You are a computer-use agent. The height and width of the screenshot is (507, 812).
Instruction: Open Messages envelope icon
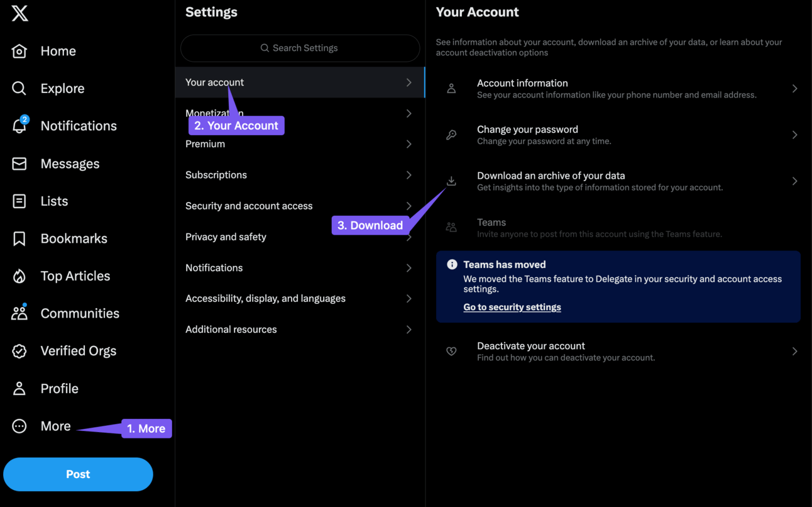tap(19, 164)
